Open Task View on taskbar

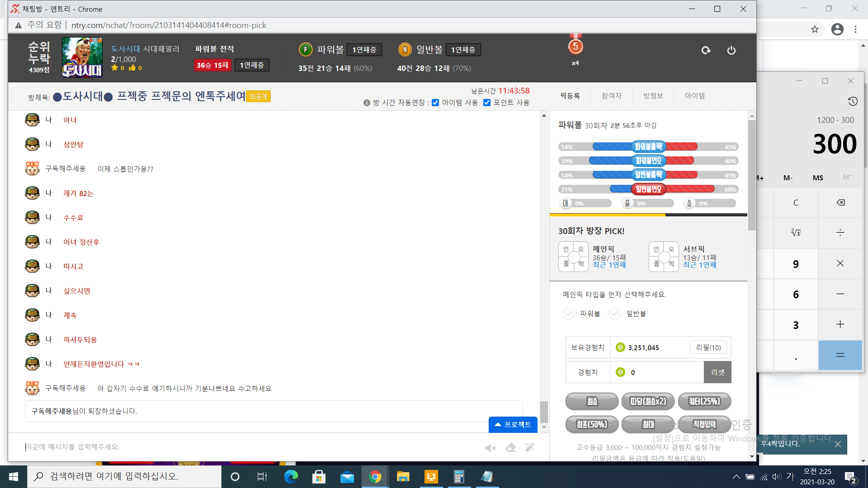[262, 477]
